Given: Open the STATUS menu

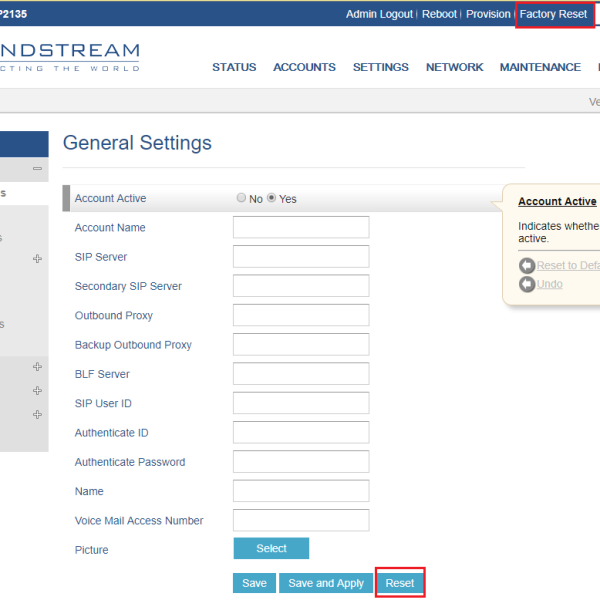Looking at the screenshot, I should pyautogui.click(x=234, y=67).
